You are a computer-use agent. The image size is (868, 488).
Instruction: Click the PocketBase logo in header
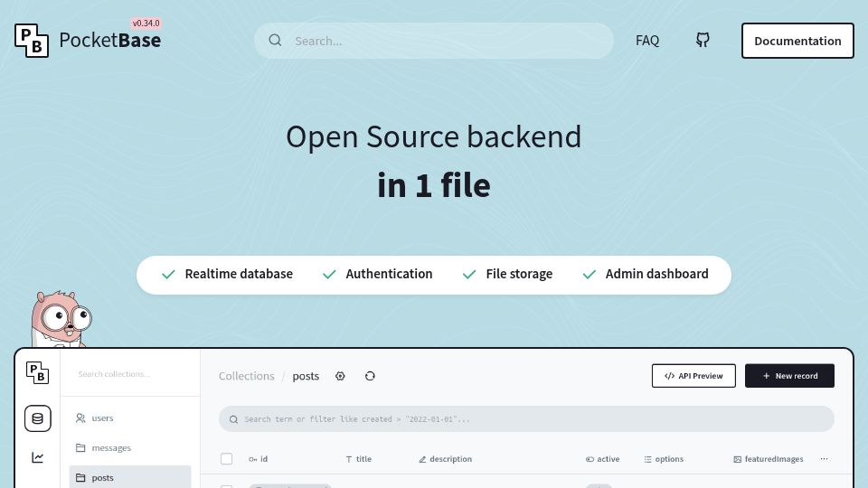pyautogui.click(x=88, y=41)
